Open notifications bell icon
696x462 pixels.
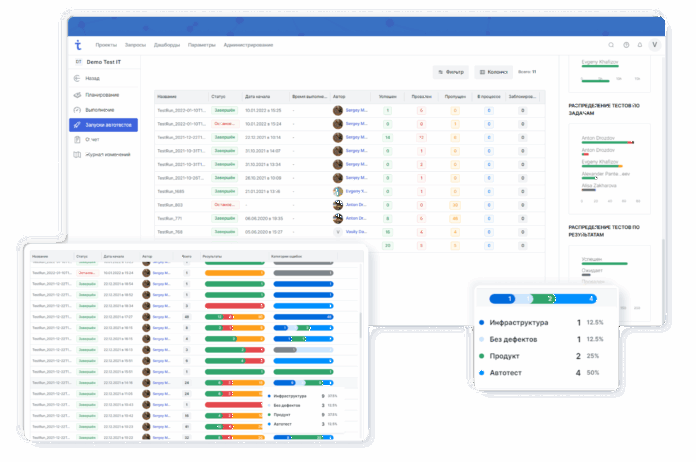640,45
